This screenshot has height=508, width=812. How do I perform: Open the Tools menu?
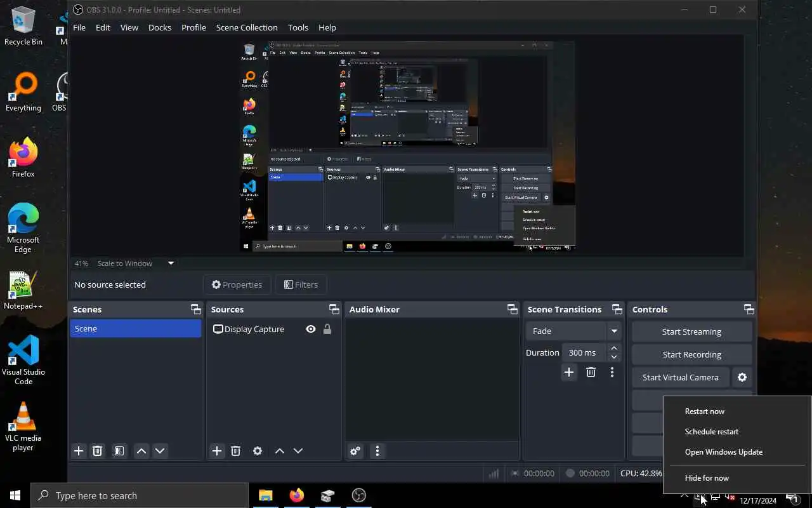pyautogui.click(x=298, y=27)
